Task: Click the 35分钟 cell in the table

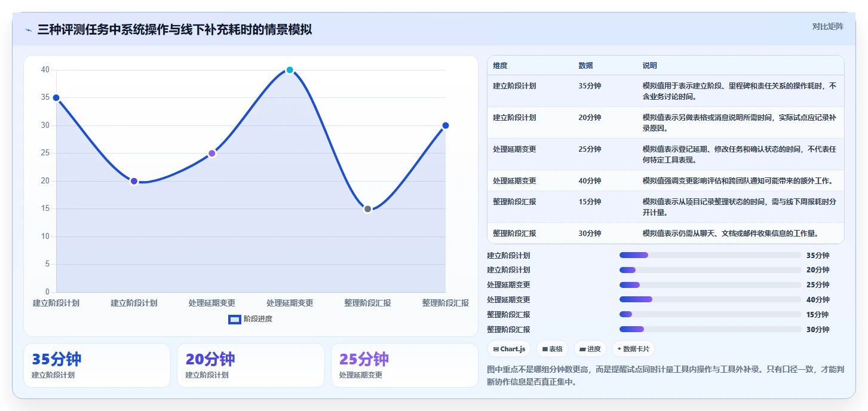Action: click(590, 86)
